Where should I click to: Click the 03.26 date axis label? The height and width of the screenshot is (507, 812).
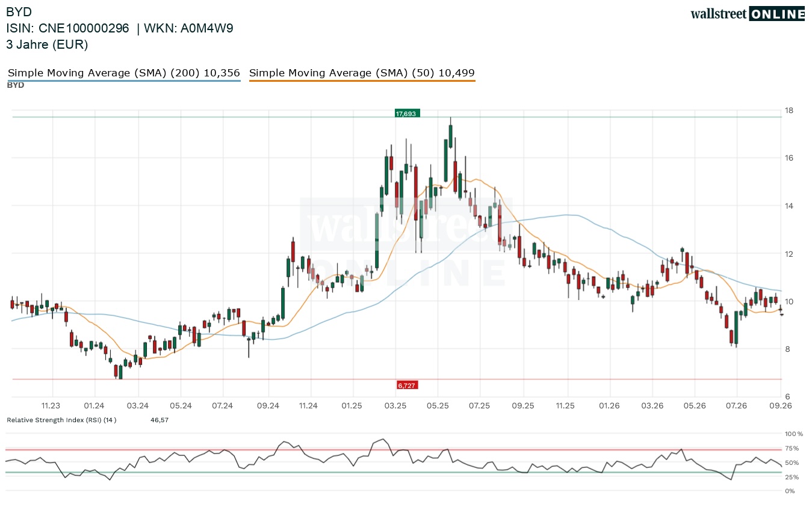pos(652,406)
